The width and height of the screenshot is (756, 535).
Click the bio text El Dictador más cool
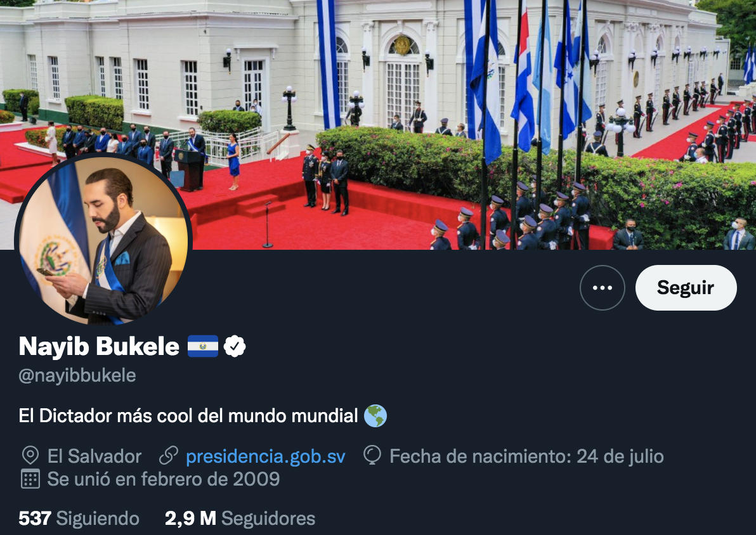[x=188, y=416]
